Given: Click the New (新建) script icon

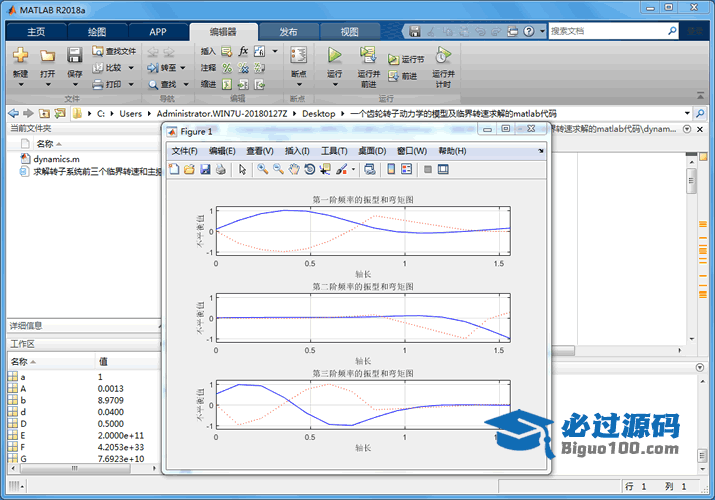Looking at the screenshot, I should tap(21, 56).
